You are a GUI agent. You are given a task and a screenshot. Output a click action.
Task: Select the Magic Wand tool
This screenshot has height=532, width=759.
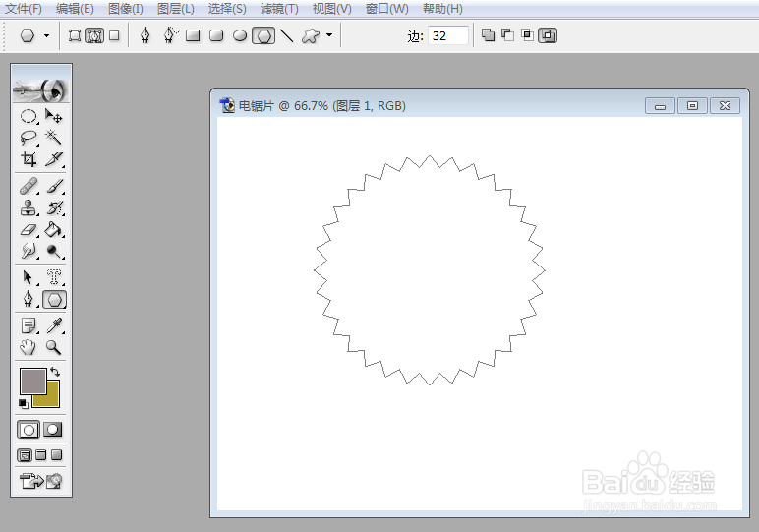point(54,138)
